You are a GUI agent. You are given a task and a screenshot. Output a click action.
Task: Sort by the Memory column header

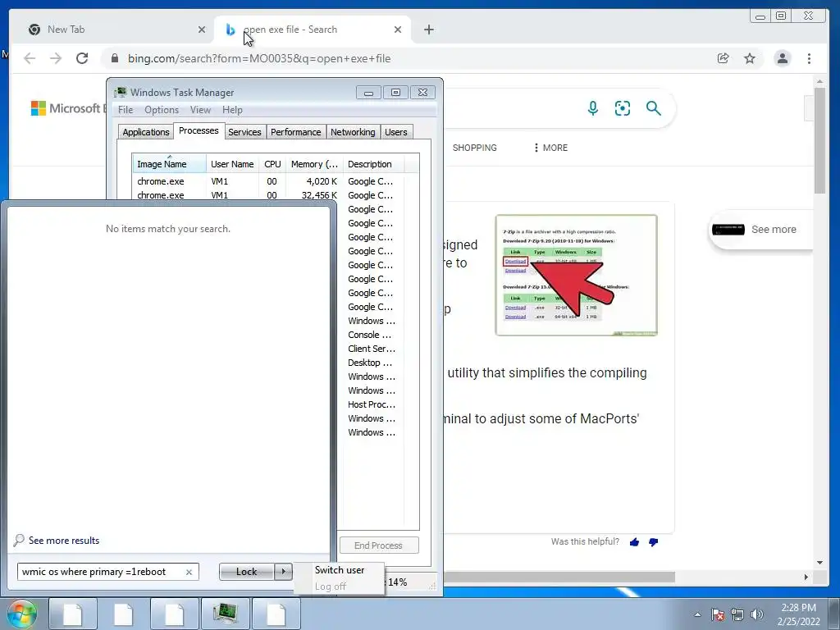click(x=314, y=164)
